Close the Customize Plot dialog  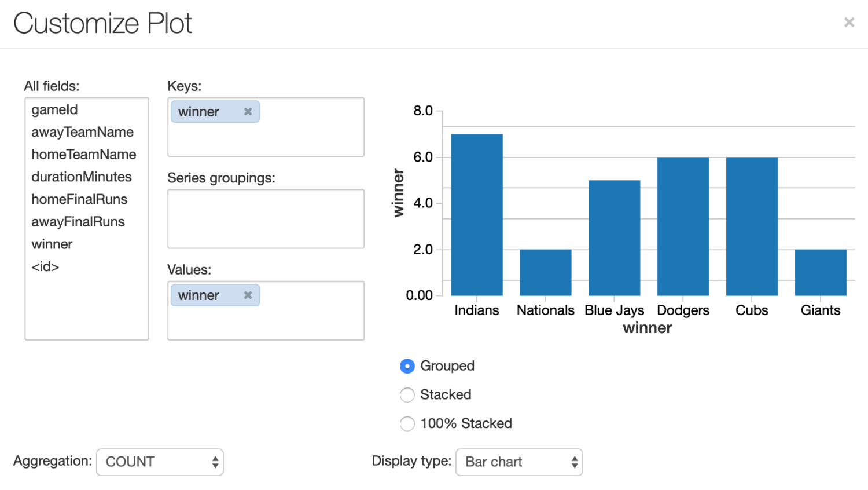pos(849,23)
